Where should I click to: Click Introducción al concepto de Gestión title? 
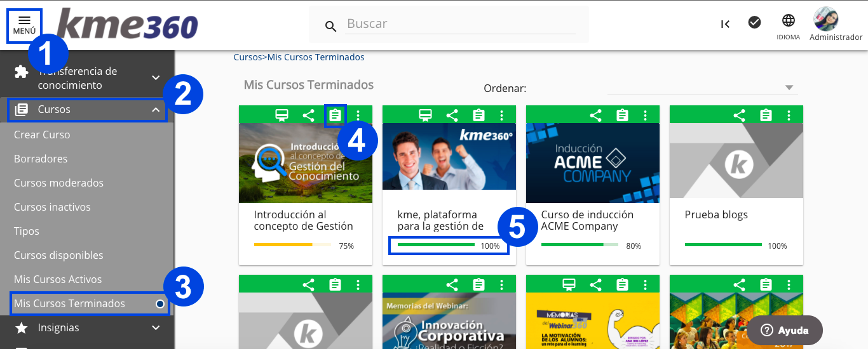pyautogui.click(x=303, y=220)
